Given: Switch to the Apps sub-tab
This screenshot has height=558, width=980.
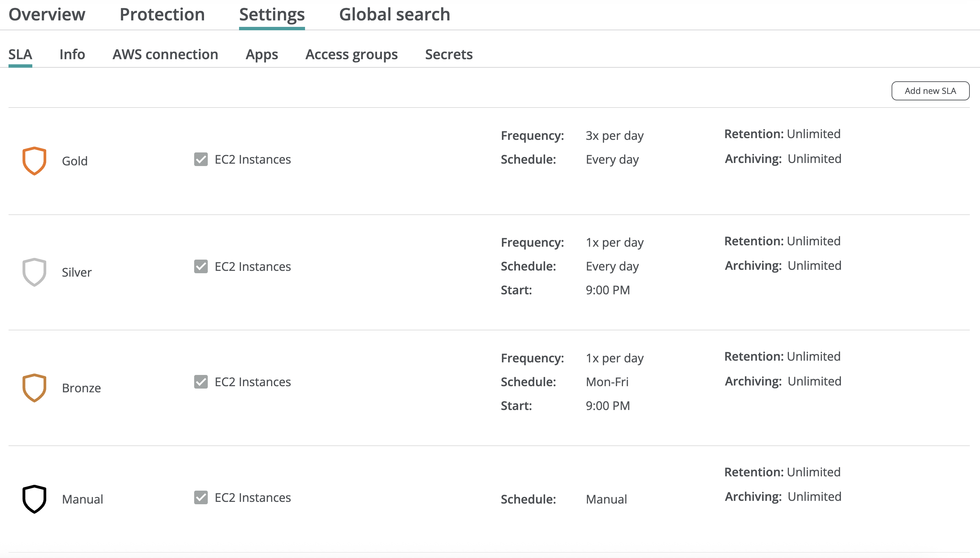Looking at the screenshot, I should point(261,54).
